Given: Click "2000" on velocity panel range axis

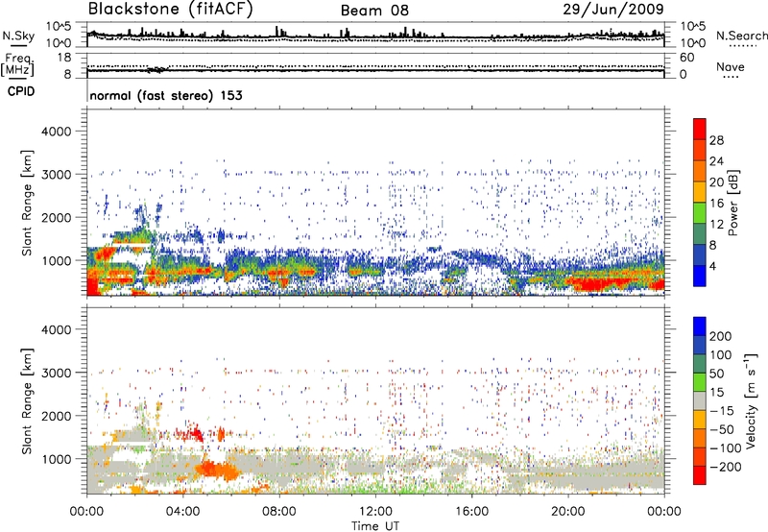Looking at the screenshot, I should [56, 416].
